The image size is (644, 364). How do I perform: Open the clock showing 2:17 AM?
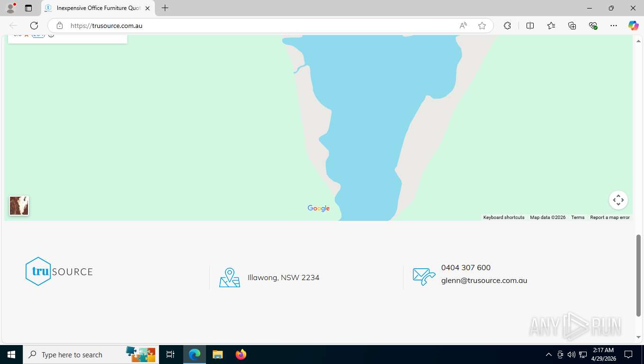(603, 355)
